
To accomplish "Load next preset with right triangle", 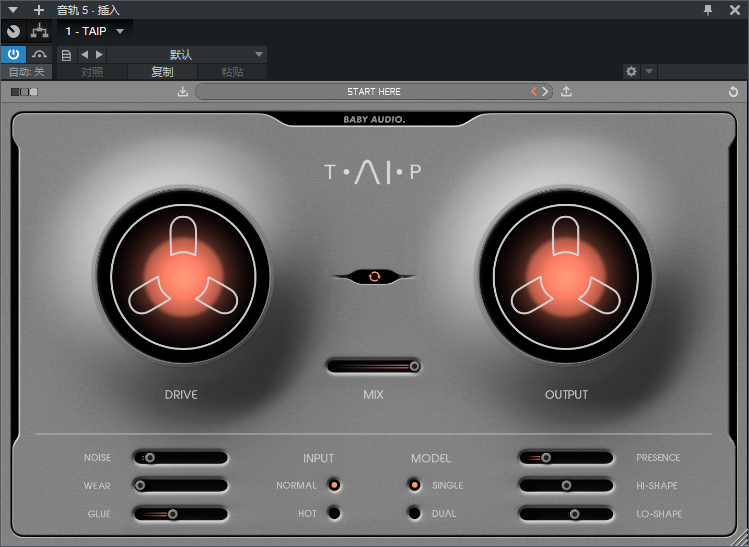I will (x=99, y=54).
